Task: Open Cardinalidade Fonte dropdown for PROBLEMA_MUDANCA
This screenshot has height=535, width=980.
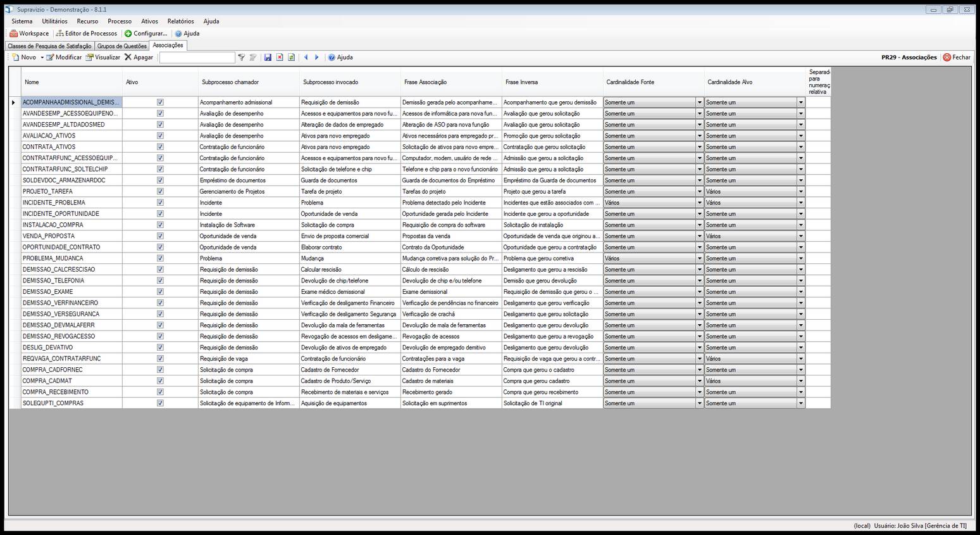Action: click(x=699, y=258)
